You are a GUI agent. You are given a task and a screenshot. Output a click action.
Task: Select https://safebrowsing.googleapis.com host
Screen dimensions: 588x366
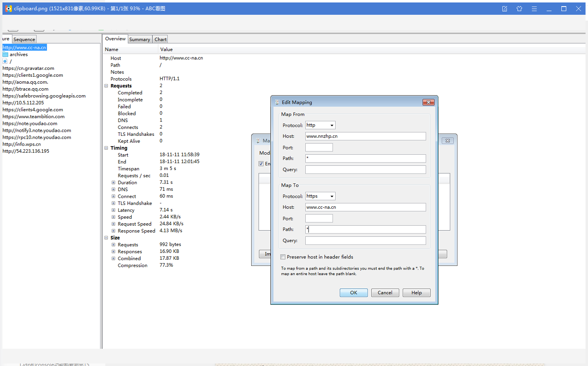44,96
